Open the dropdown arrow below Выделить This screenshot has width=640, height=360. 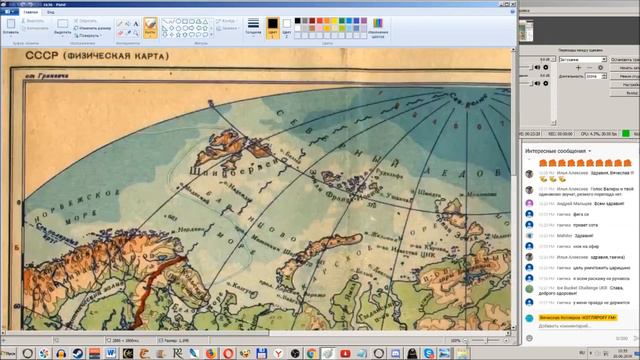click(62, 36)
